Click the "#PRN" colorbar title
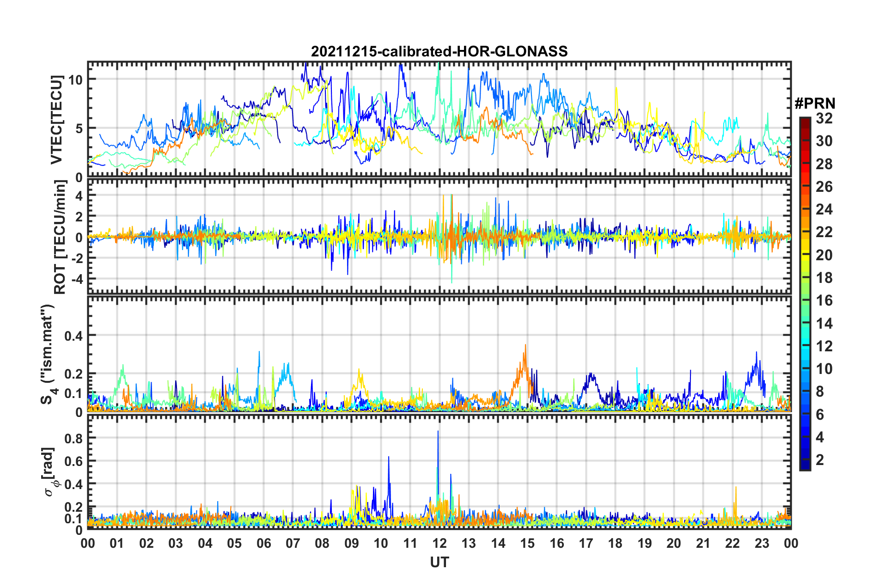This screenshot has width=879, height=588. [x=815, y=104]
